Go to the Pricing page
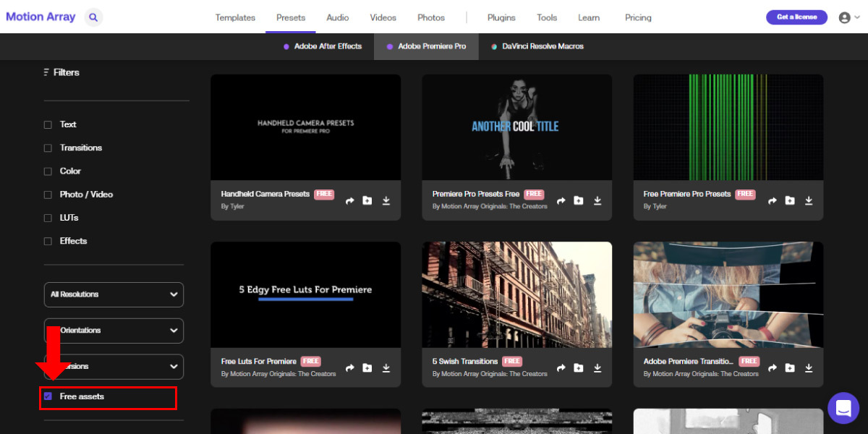The width and height of the screenshot is (868, 434). click(x=638, y=17)
